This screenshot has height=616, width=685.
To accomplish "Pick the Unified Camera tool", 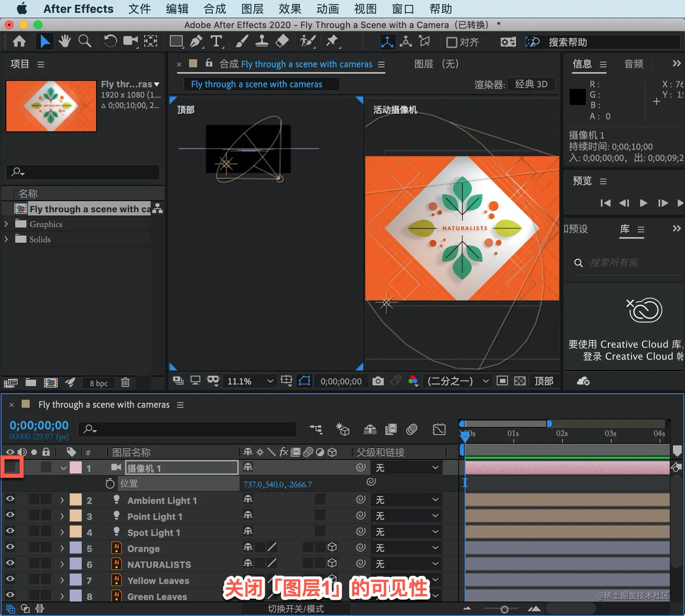I will (x=130, y=41).
